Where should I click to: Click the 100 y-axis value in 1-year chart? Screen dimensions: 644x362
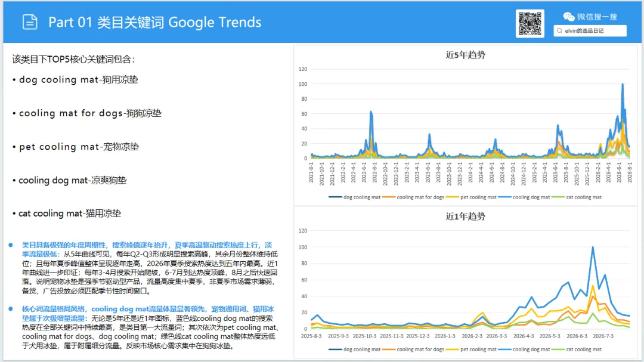pyautogui.click(x=303, y=247)
